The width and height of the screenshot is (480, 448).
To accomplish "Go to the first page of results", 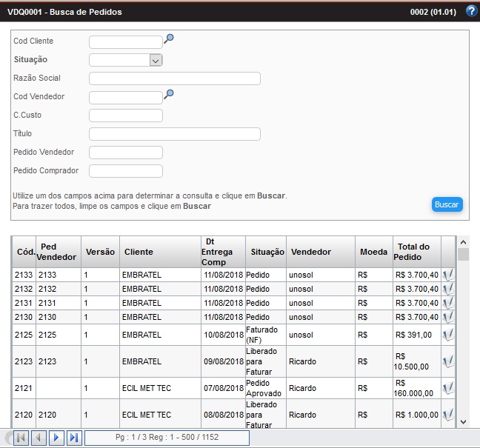I will (x=21, y=438).
